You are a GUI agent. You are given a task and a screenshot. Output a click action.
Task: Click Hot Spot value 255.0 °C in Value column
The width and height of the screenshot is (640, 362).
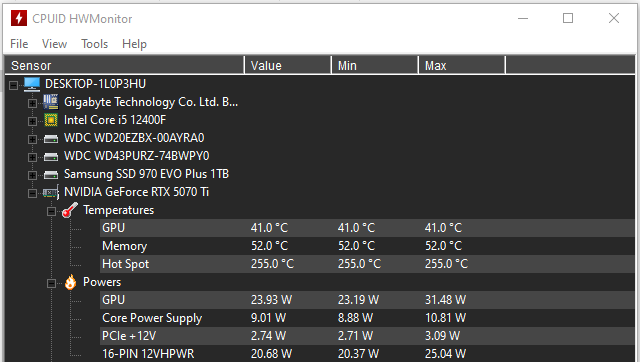tap(272, 264)
